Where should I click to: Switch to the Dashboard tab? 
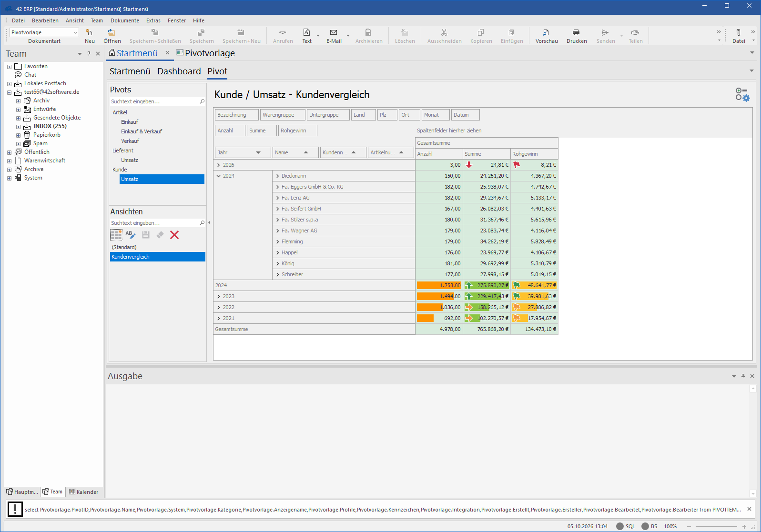[179, 71]
